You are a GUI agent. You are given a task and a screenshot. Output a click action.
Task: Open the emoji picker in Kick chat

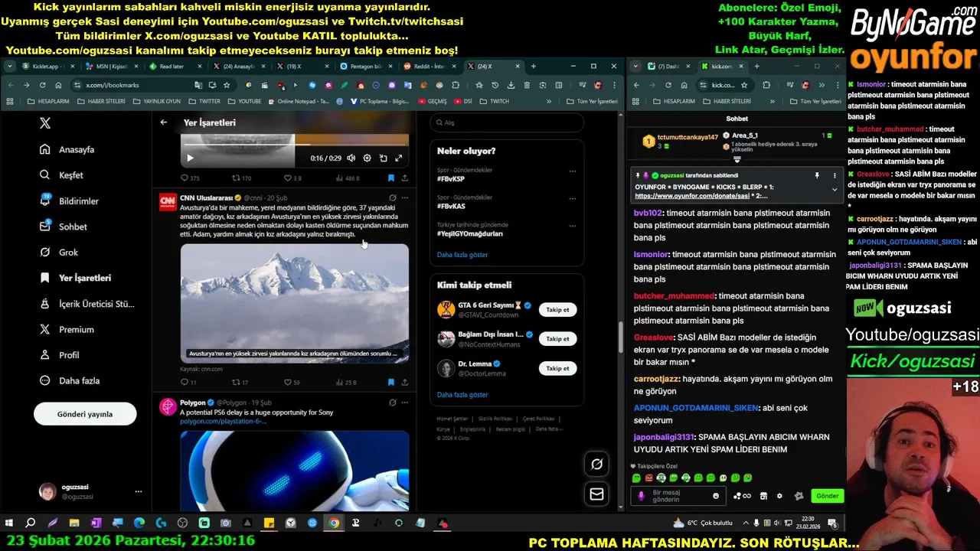point(716,496)
